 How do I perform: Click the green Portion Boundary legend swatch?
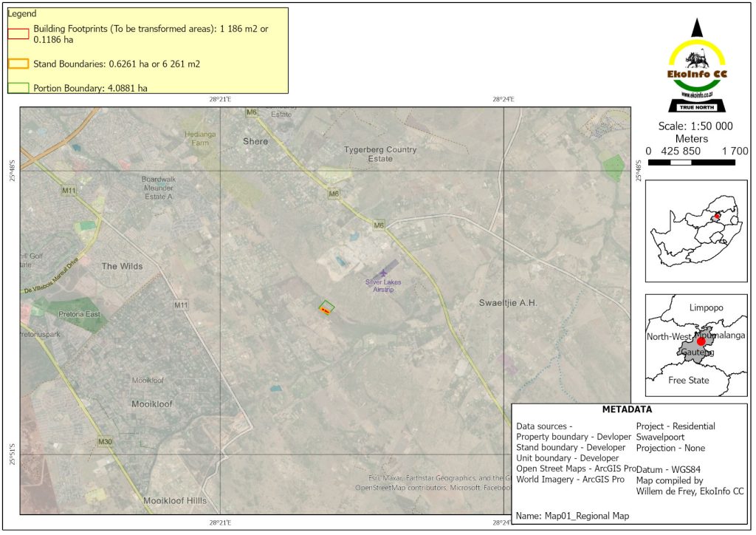click(18, 88)
